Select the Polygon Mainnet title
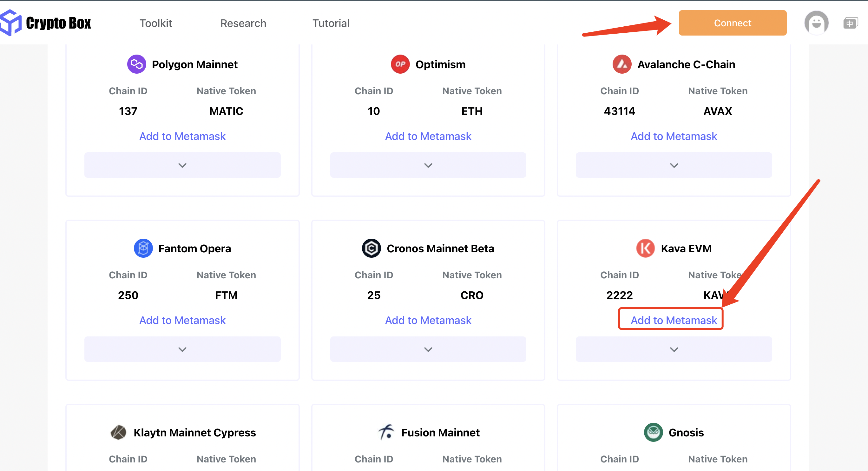This screenshot has height=471, width=868. [195, 64]
